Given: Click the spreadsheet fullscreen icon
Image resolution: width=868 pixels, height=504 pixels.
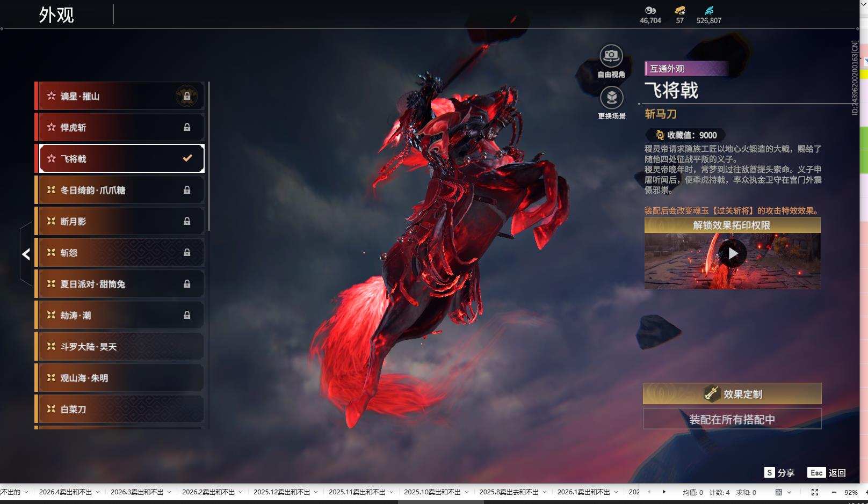Looking at the screenshot, I should (x=815, y=492).
